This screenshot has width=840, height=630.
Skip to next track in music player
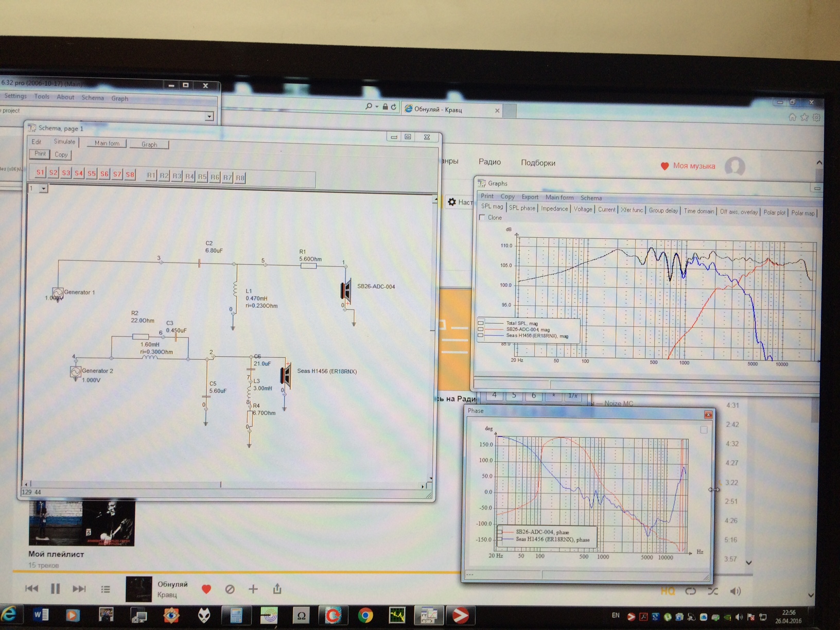point(79,588)
